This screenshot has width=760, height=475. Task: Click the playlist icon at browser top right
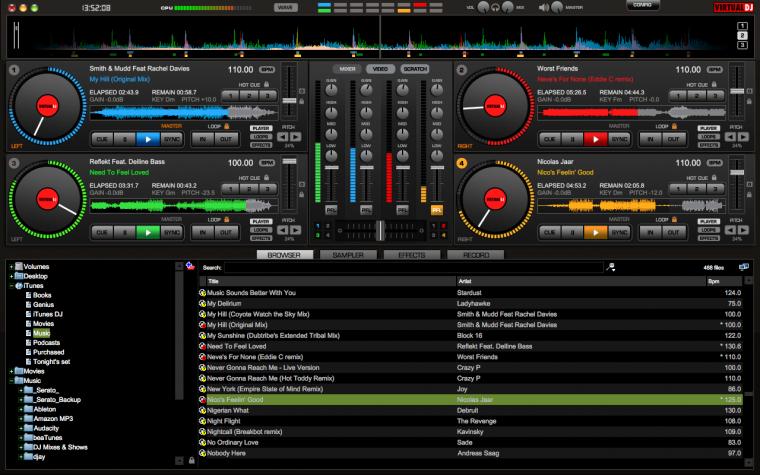tap(744, 267)
